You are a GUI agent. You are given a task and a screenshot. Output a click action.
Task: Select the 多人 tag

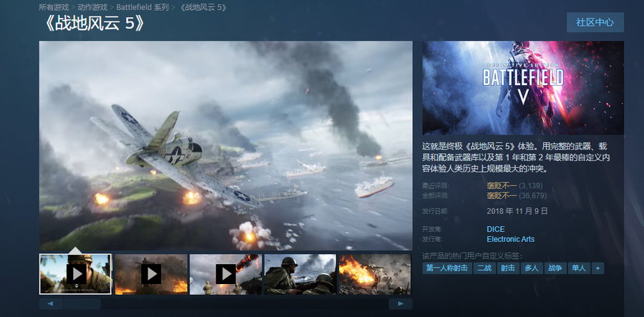[531, 268]
